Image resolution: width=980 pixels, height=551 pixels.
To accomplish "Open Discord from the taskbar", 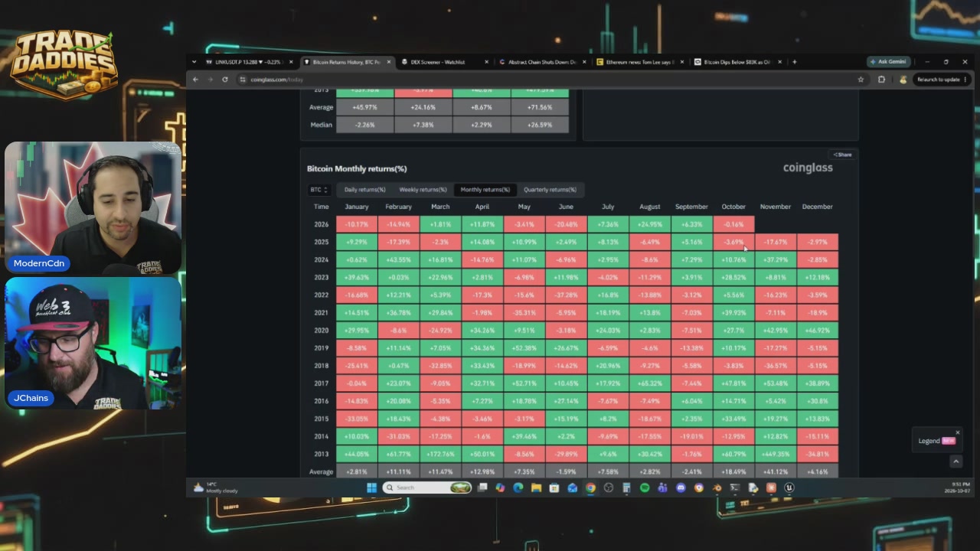I will coord(681,487).
